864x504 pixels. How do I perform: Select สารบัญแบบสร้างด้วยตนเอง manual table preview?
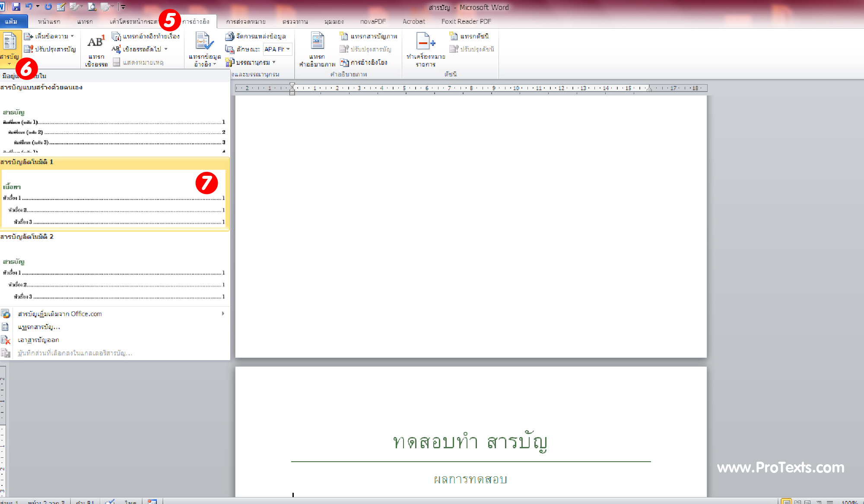tap(114, 119)
